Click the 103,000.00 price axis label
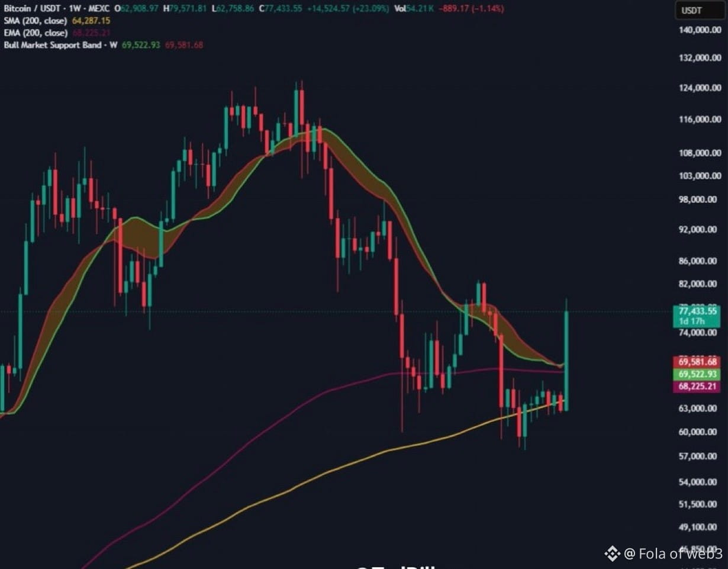The image size is (728, 569). click(700, 176)
